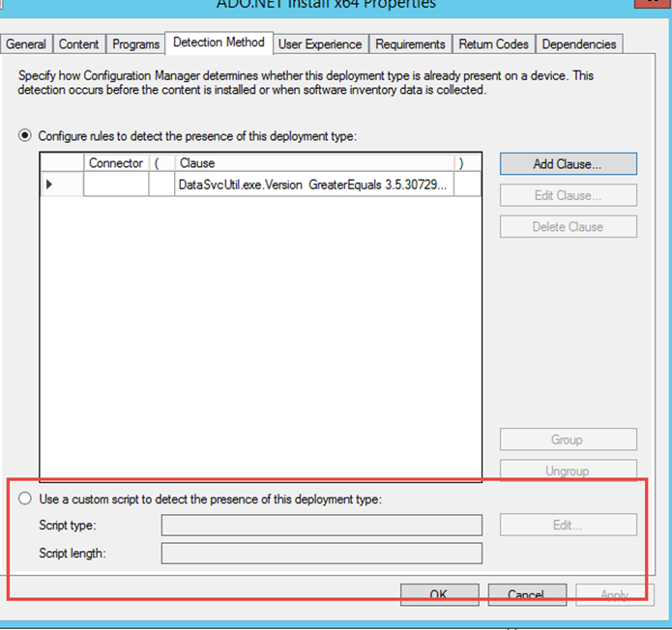Go to the Programs tab
Image resolution: width=672 pixels, height=630 pixels.
[x=135, y=44]
